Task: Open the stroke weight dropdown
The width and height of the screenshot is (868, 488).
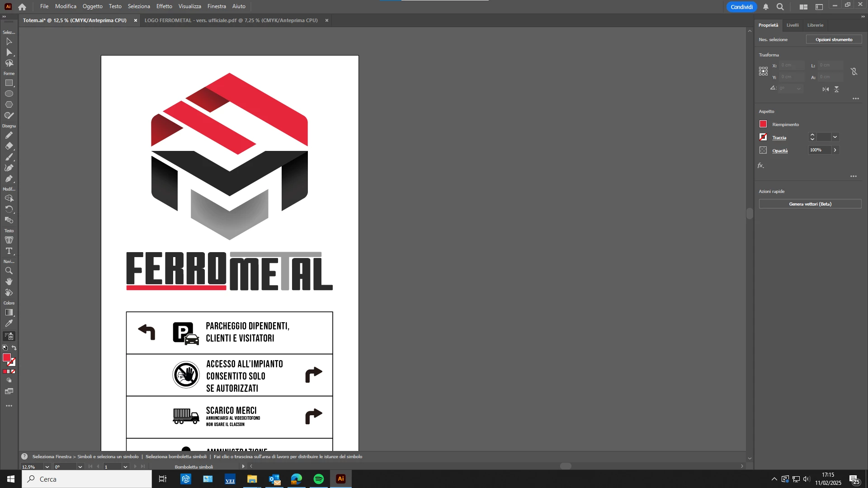Action: click(x=835, y=137)
